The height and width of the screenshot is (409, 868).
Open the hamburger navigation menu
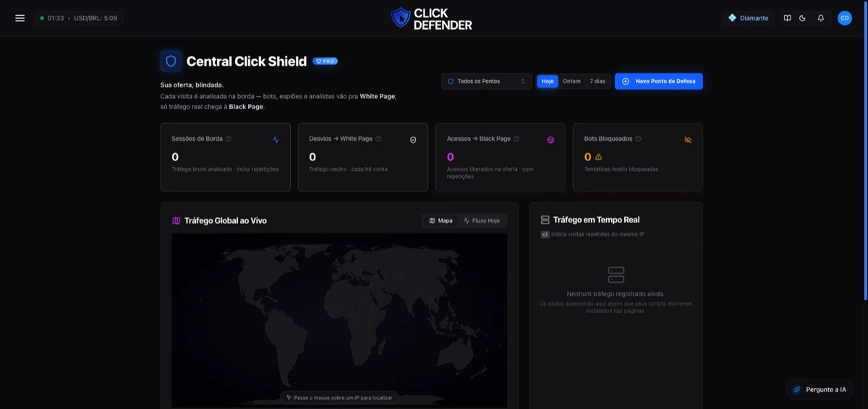pyautogui.click(x=20, y=18)
